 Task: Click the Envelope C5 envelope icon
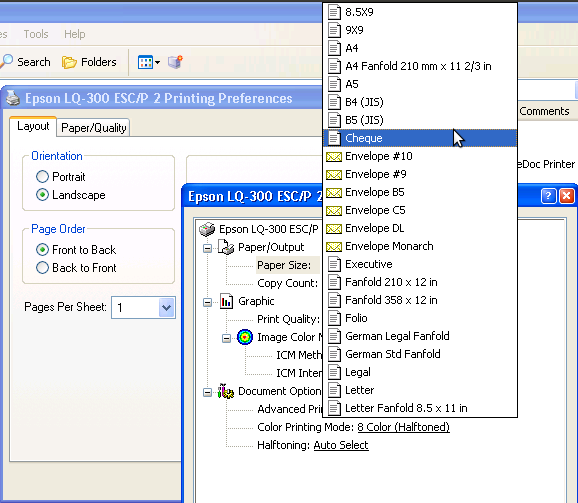[x=334, y=211]
